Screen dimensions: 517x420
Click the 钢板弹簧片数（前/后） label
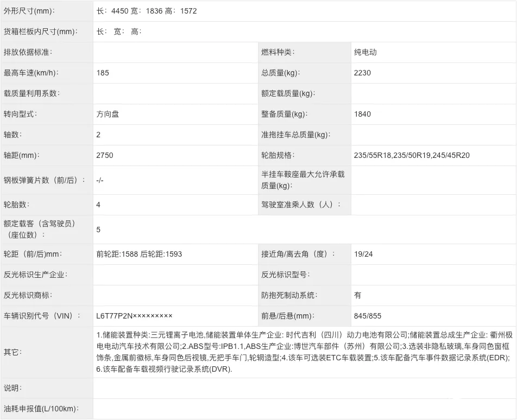[44, 180]
